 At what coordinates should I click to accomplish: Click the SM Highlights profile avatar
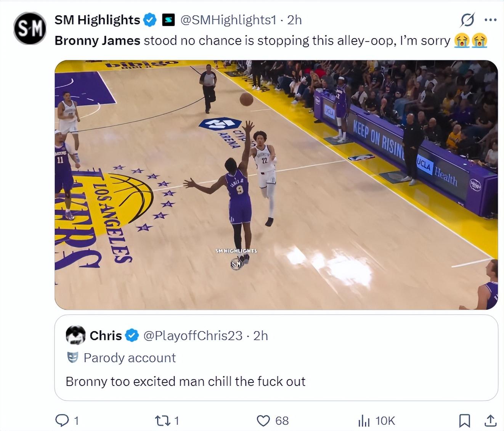30,28
